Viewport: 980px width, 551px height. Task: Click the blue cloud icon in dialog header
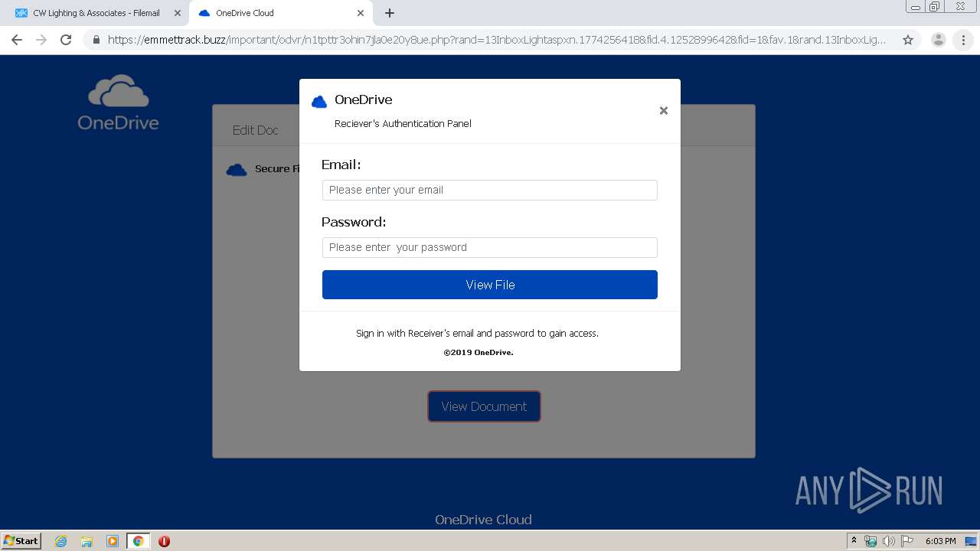[319, 101]
